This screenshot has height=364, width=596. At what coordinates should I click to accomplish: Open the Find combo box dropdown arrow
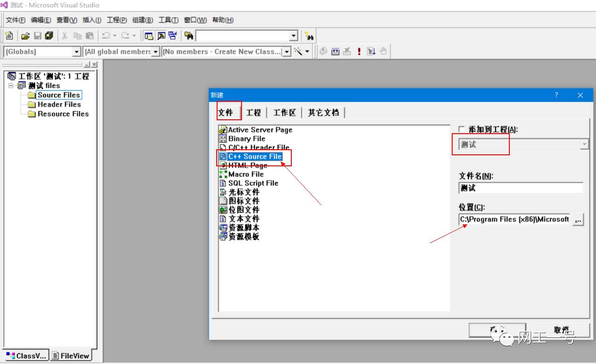(x=294, y=36)
